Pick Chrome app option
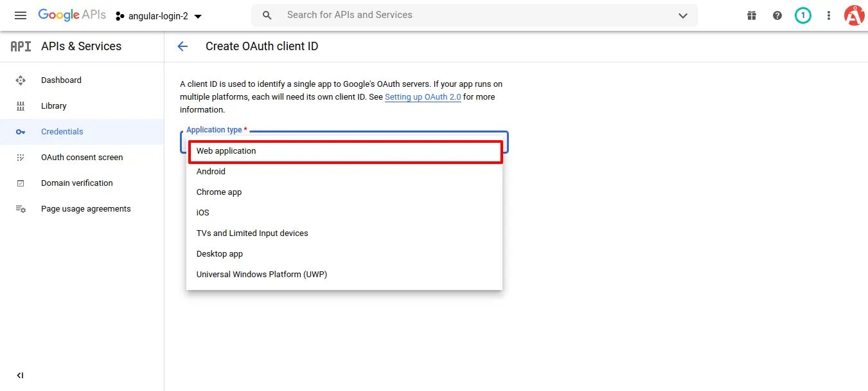 [x=219, y=192]
